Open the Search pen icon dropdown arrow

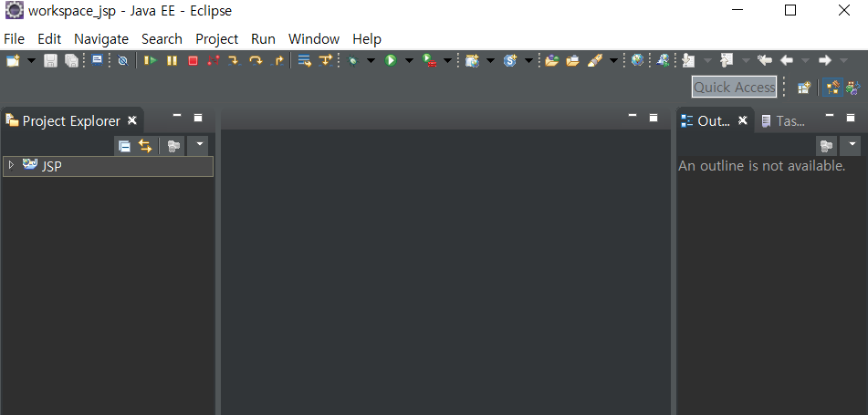613,60
